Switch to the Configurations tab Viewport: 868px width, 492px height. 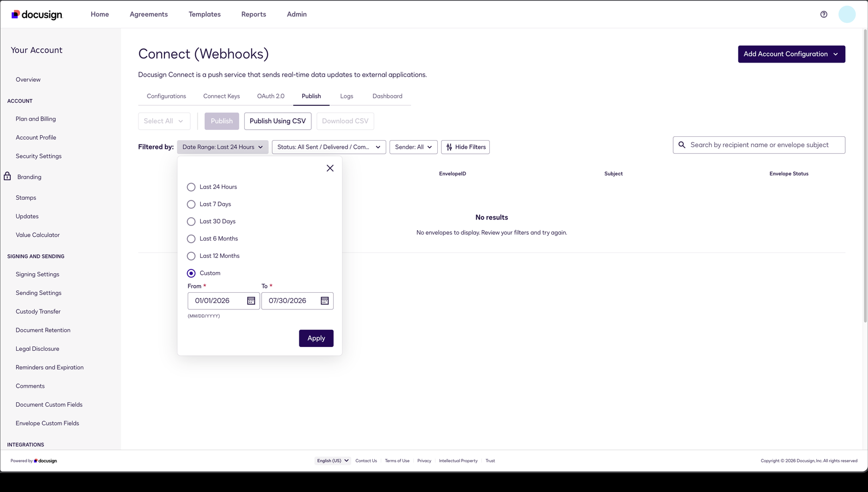(x=167, y=96)
